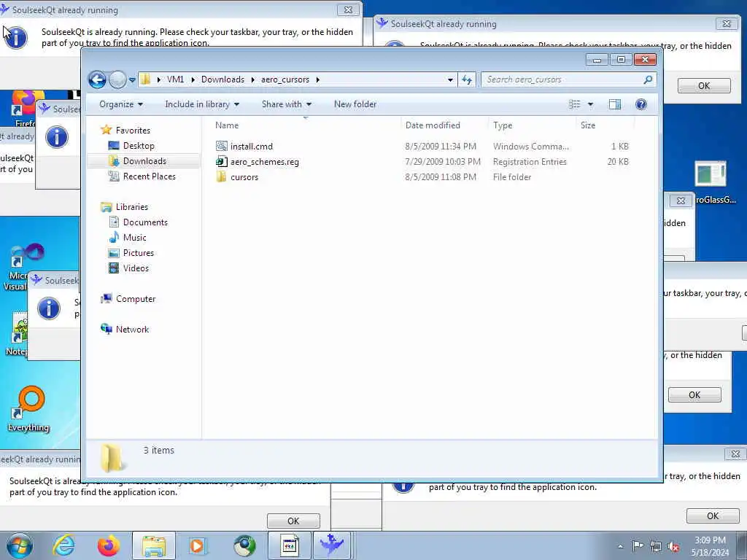Image resolution: width=747 pixels, height=560 pixels.
Task: Open the view options dropdown arrow
Action: (x=590, y=104)
